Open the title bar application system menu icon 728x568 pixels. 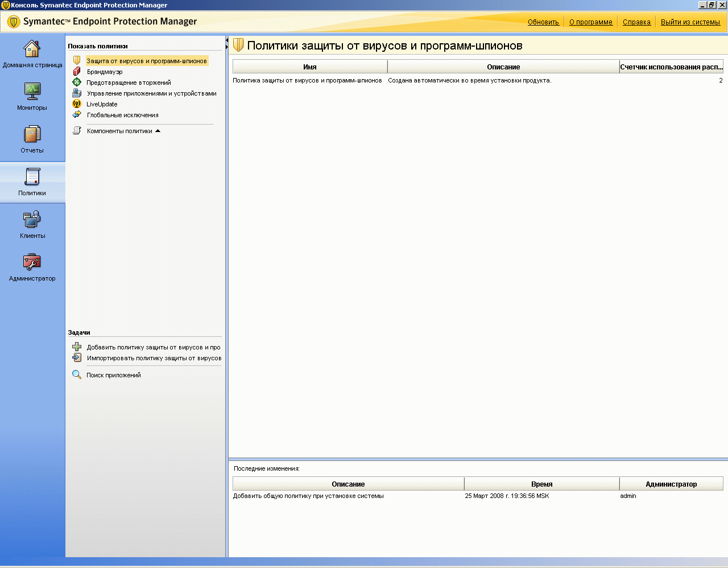click(5, 5)
